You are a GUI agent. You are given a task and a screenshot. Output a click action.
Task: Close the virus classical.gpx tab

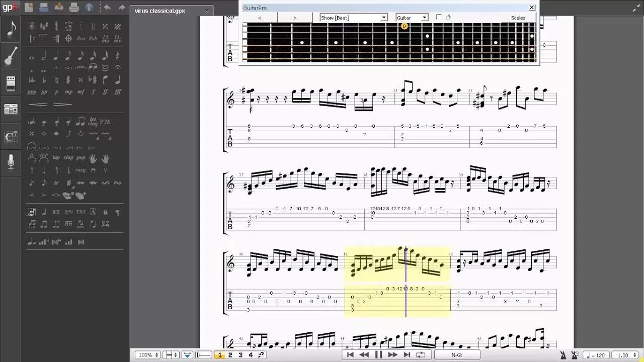click(207, 11)
